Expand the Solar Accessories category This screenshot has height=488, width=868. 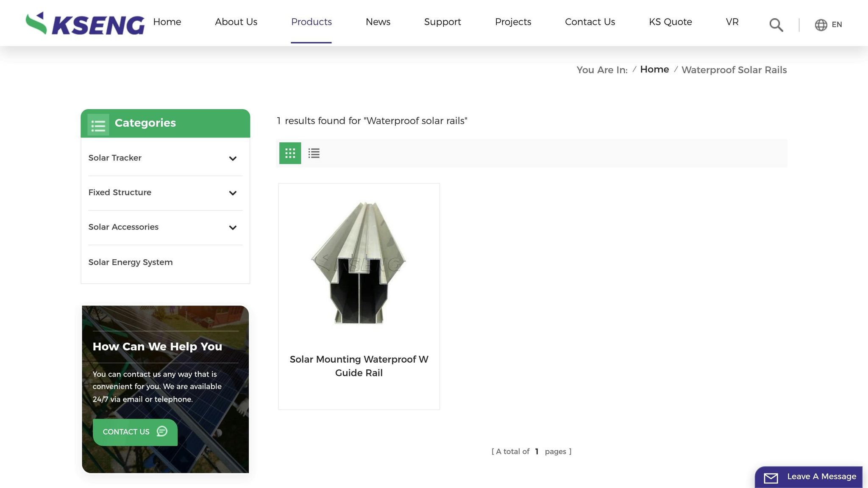[x=232, y=227]
